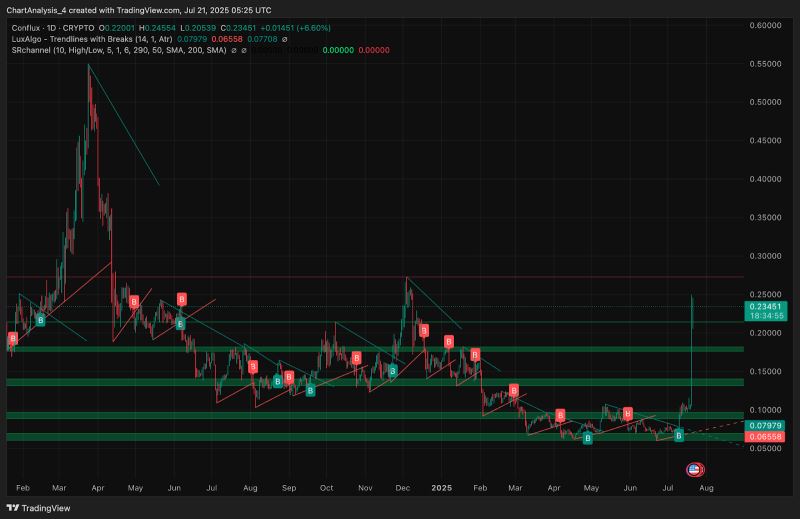This screenshot has width=800, height=519.
Task: Click the red B marker at far left edge
Action: (12, 340)
